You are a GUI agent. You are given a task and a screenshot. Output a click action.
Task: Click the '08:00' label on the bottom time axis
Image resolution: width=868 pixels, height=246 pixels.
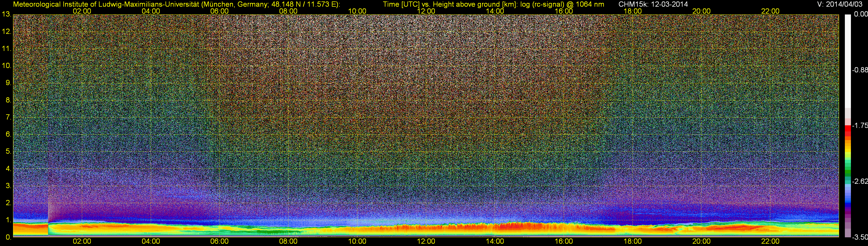point(288,241)
